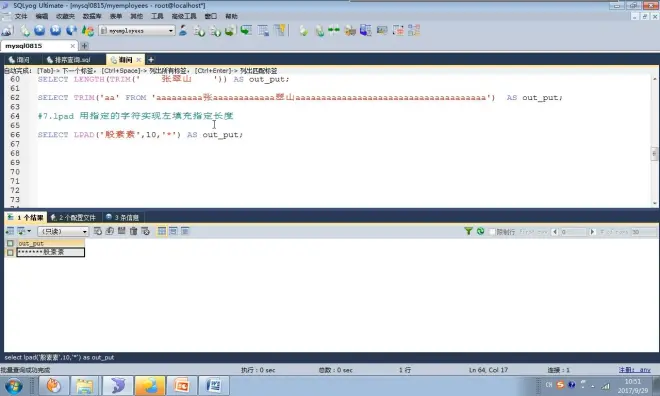The image size is (660, 396).
Task: Click the Windows Start button
Action: [13, 385]
